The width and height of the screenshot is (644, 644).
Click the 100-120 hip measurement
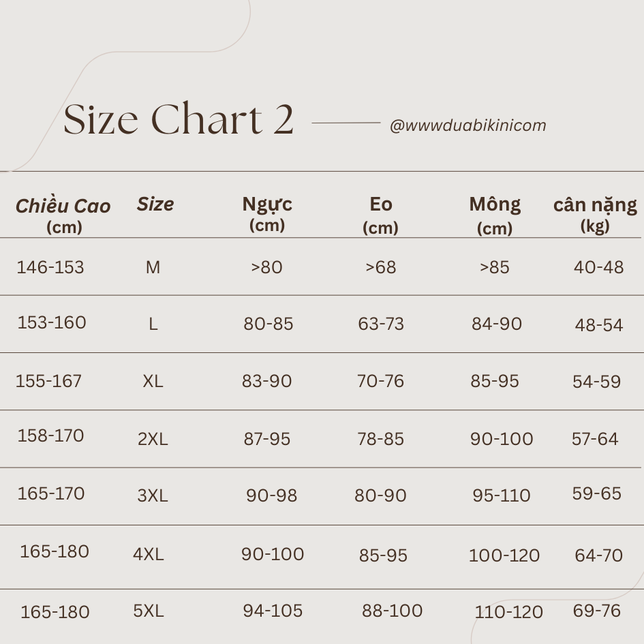coord(504,555)
